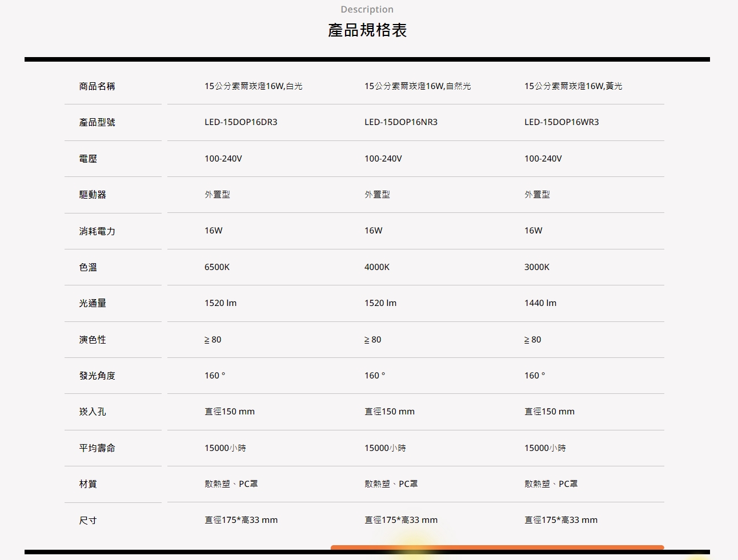Select model number LED-15DOP16DR3
The image size is (738, 560).
tap(241, 122)
